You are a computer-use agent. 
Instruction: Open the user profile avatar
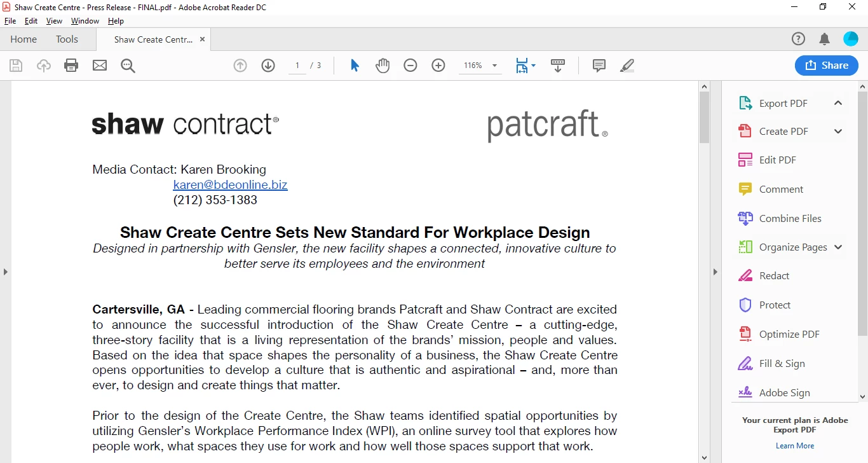(851, 39)
